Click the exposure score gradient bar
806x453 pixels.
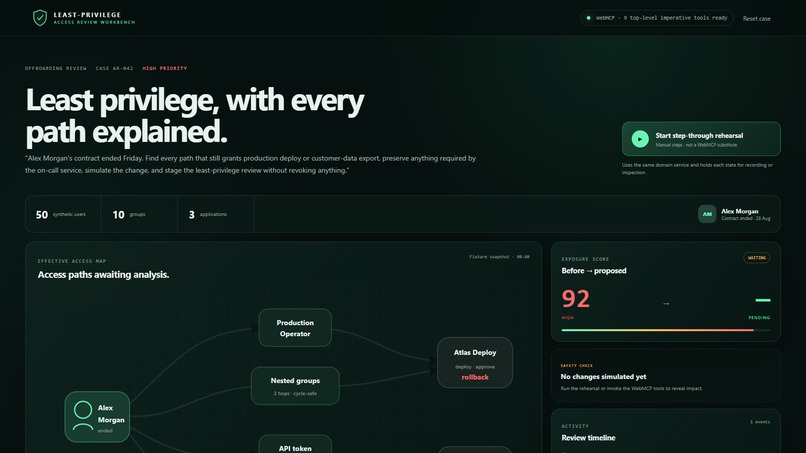pos(666,330)
